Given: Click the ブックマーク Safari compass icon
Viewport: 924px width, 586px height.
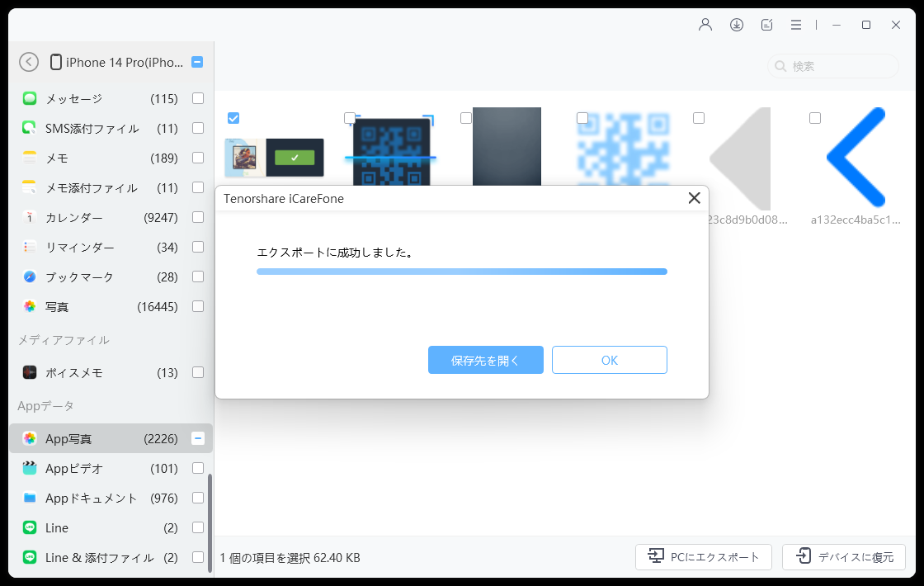Looking at the screenshot, I should pyautogui.click(x=30, y=276).
